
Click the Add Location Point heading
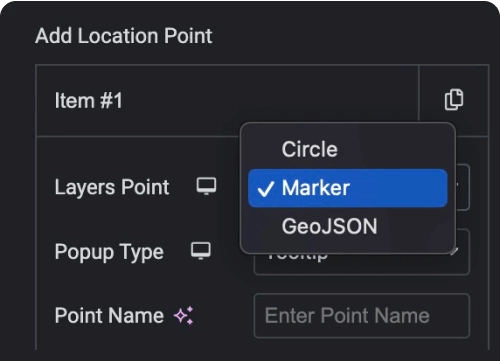point(124,36)
